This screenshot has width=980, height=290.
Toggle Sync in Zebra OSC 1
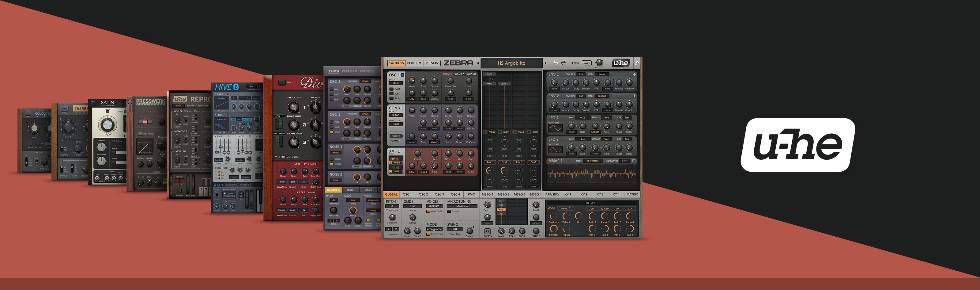[391, 93]
